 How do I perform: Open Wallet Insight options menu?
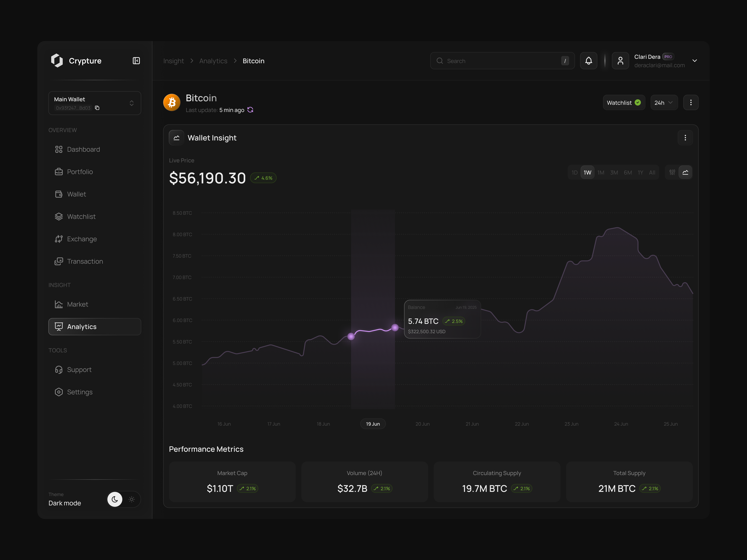pyautogui.click(x=686, y=138)
